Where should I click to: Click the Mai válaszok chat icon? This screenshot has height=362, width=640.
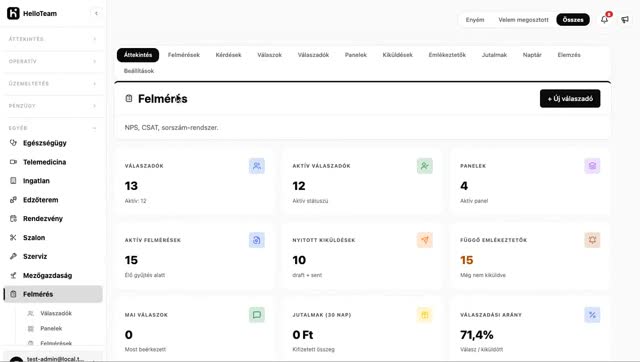[257, 315]
